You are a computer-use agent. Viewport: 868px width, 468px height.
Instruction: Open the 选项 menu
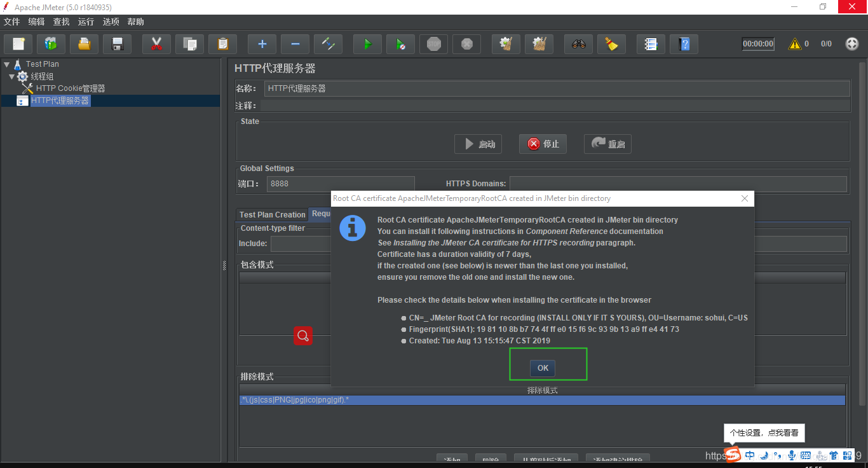pos(111,22)
